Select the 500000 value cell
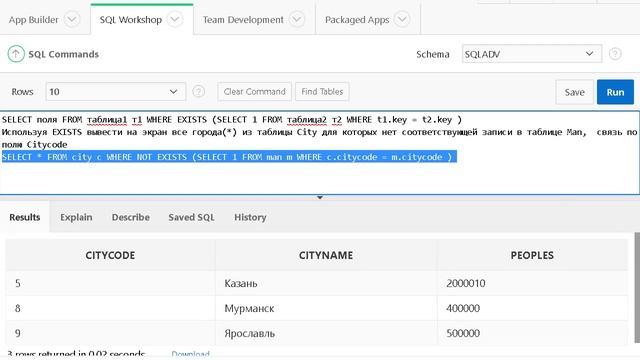Screen dimensions: 640x360 (532, 333)
